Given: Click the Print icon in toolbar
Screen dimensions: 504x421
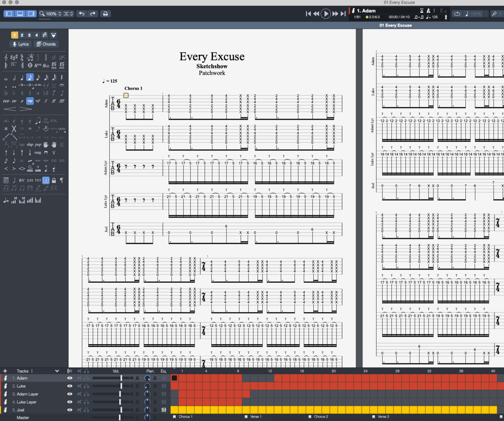Looking at the screenshot, I should pyautogui.click(x=105, y=14).
